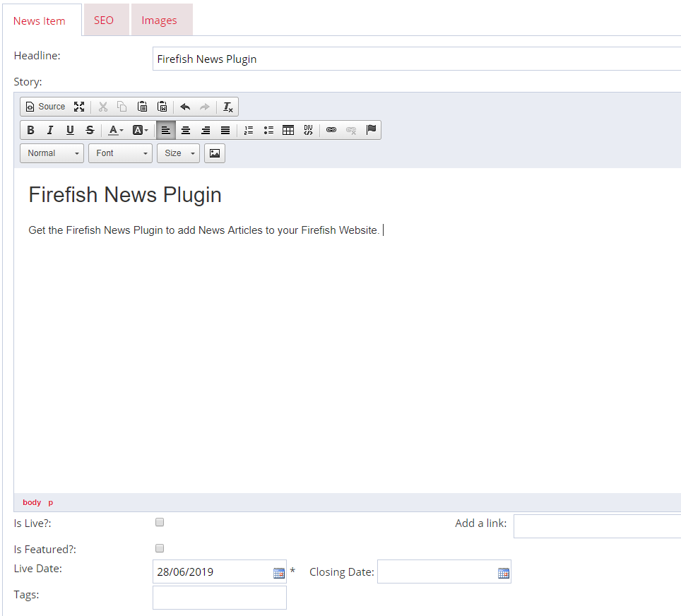The height and width of the screenshot is (616, 681).
Task: Undo the last edit
Action: pos(186,107)
